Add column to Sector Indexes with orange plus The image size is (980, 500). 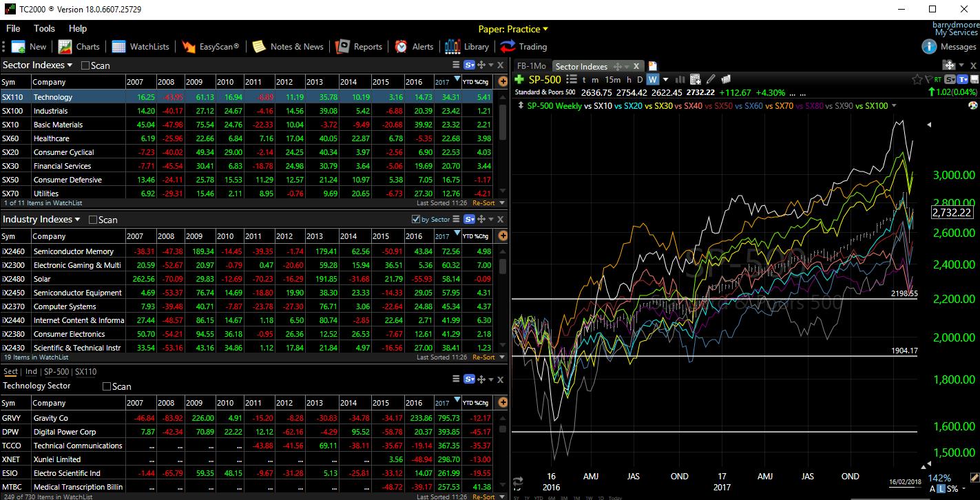[503, 81]
